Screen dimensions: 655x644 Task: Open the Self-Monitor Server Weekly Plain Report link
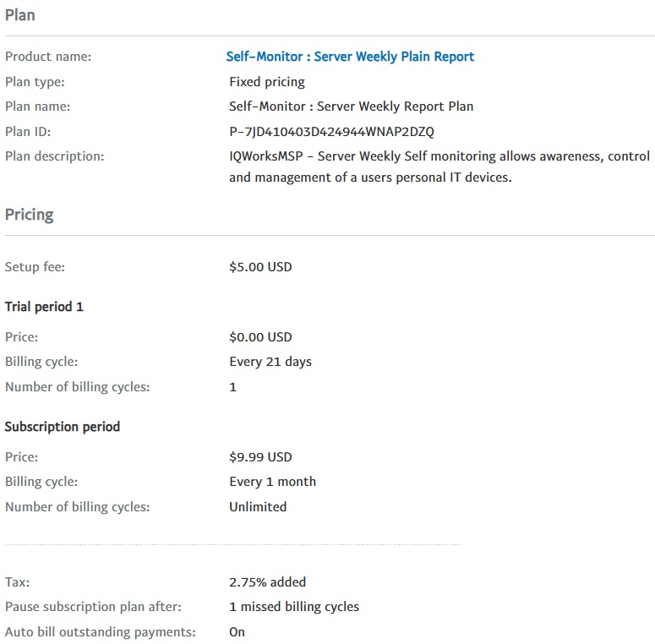coord(350,57)
